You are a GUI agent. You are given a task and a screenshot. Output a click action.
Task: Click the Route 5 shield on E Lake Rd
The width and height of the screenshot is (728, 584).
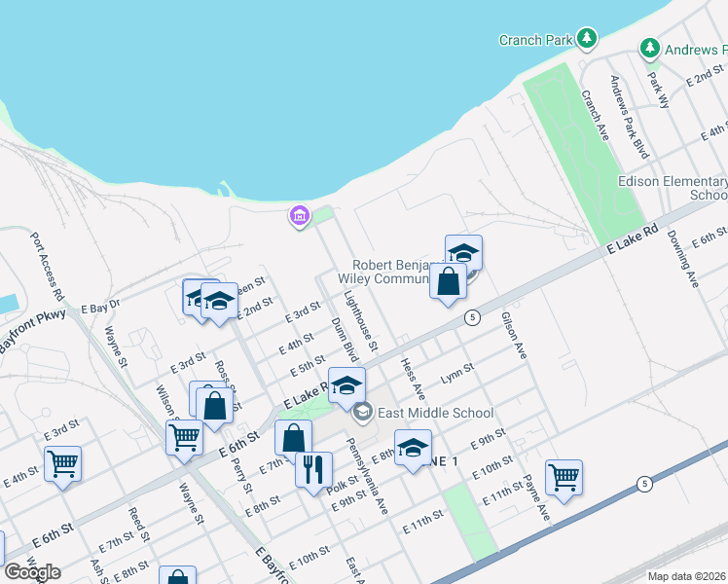(472, 317)
